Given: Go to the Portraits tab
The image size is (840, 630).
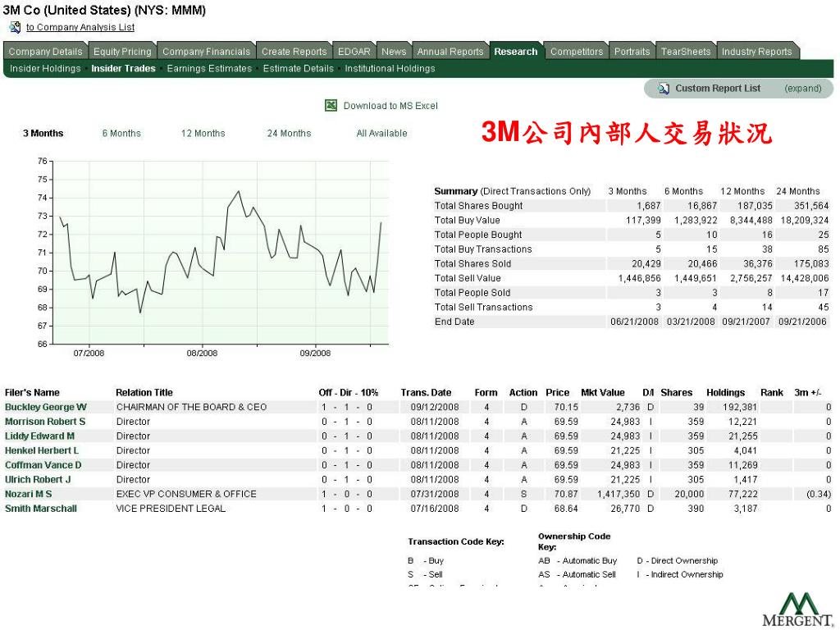Looking at the screenshot, I should (632, 52).
